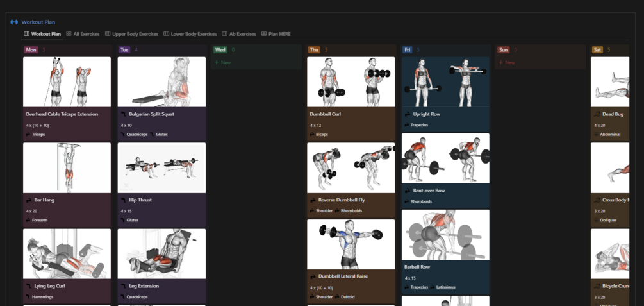Open the Dumbbell Curl card title
The width and height of the screenshot is (644, 306).
pyautogui.click(x=326, y=114)
